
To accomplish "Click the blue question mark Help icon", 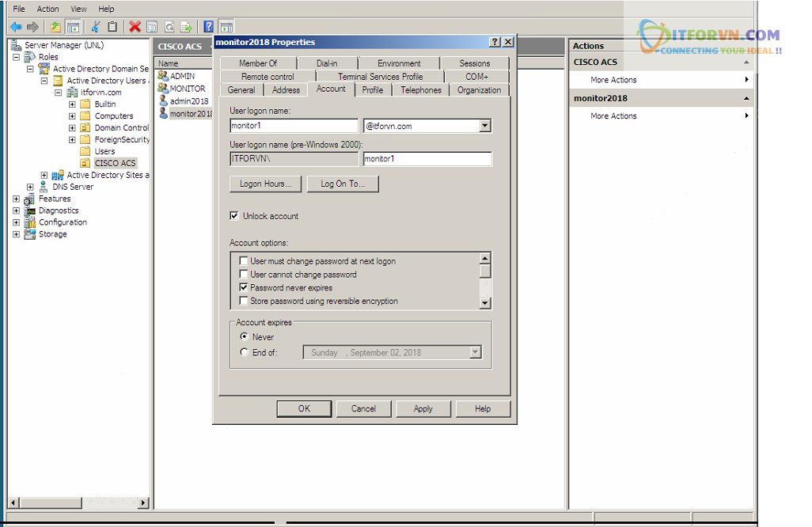I will click(208, 27).
